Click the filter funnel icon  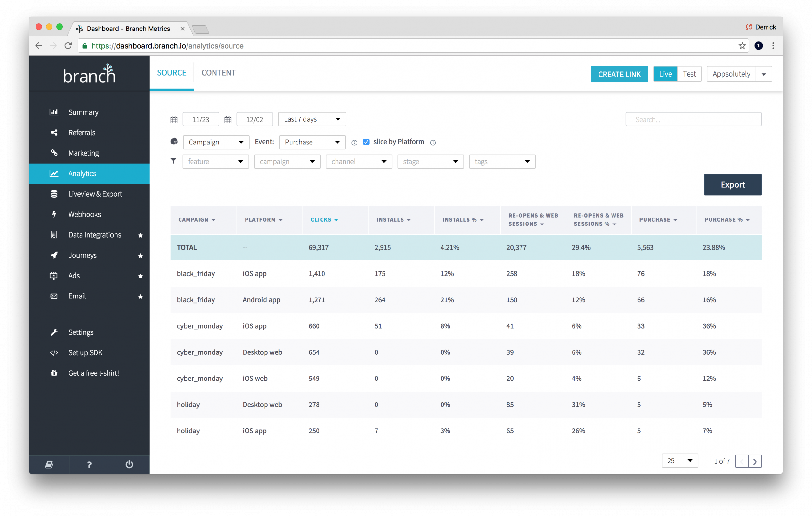tap(174, 161)
